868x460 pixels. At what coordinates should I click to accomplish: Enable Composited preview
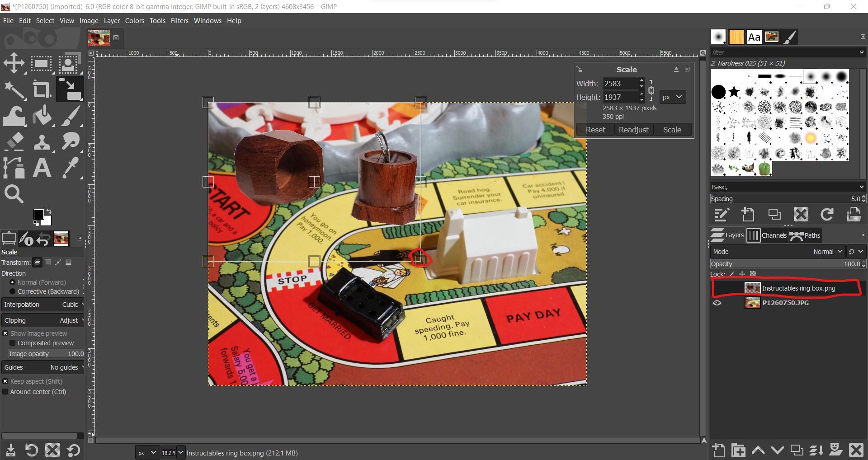pos(13,343)
